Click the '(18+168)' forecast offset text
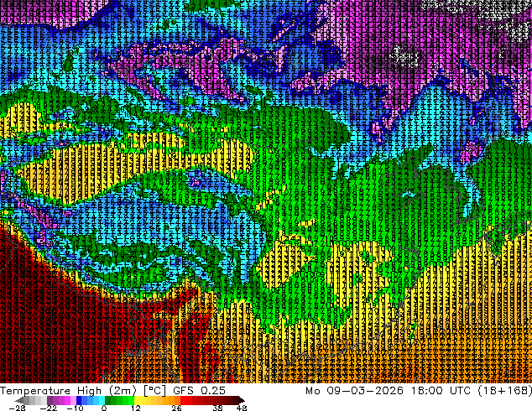 tap(505, 391)
